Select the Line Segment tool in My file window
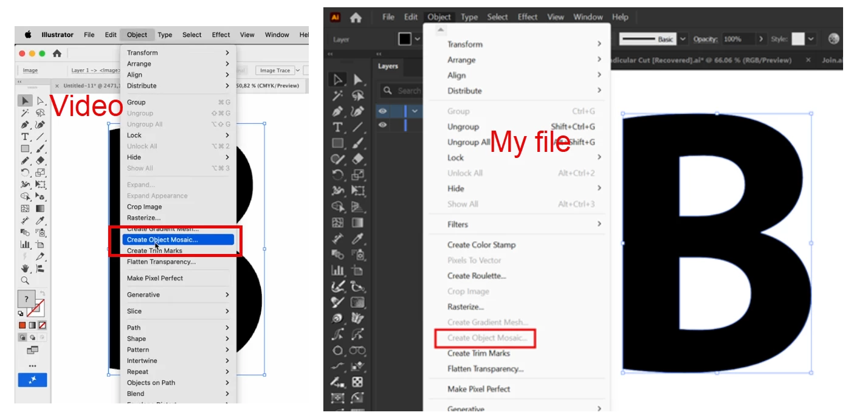The height and width of the screenshot is (418, 868). point(357,127)
